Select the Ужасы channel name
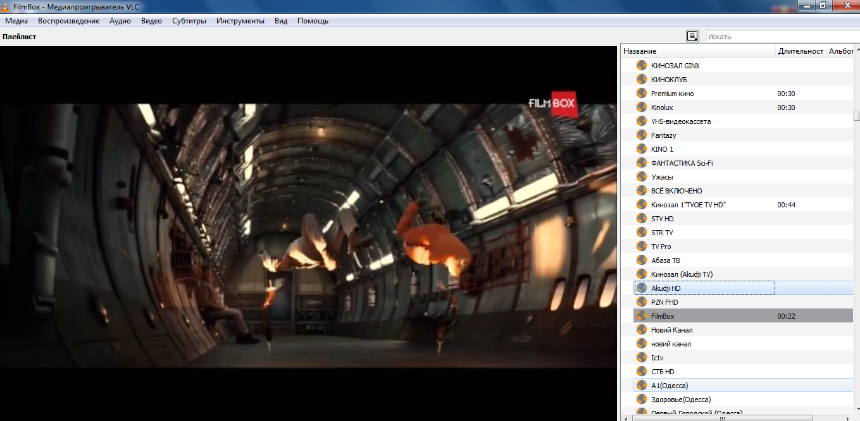860x421 pixels. (x=662, y=177)
